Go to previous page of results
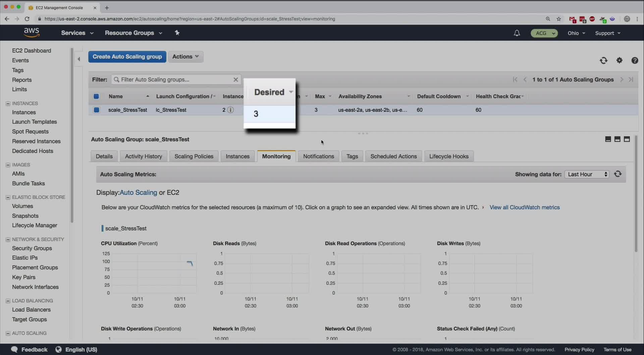Viewport: 644px width, 355px height. click(525, 80)
